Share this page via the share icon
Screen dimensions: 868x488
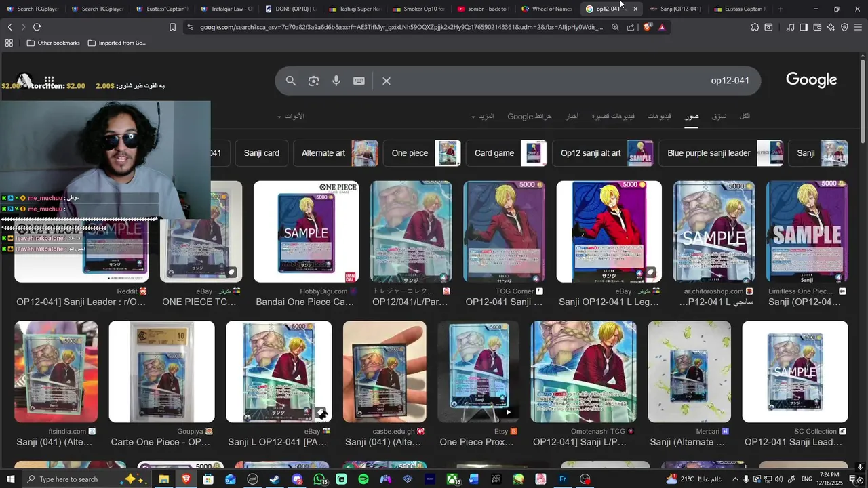point(631,27)
